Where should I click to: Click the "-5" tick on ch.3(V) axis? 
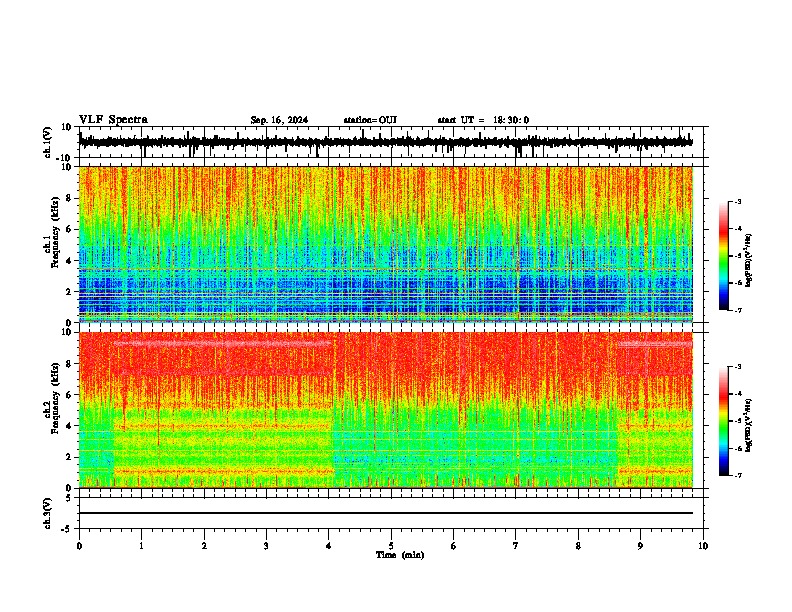click(67, 529)
